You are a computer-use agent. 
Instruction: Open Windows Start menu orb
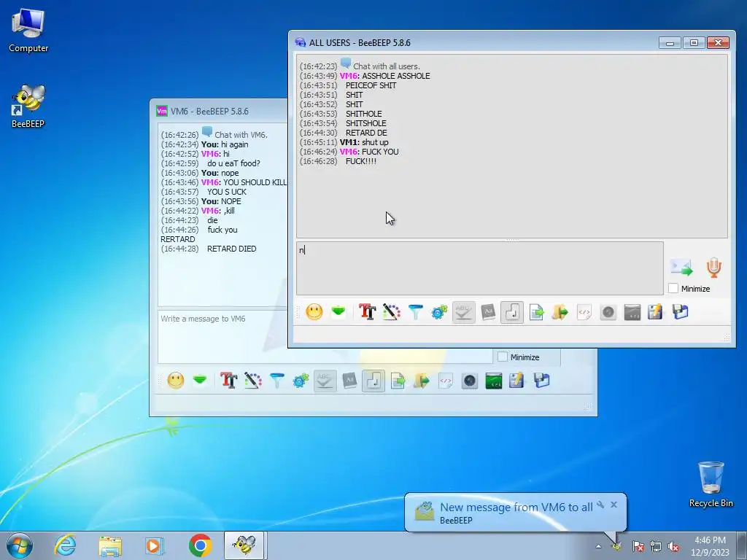[20, 545]
